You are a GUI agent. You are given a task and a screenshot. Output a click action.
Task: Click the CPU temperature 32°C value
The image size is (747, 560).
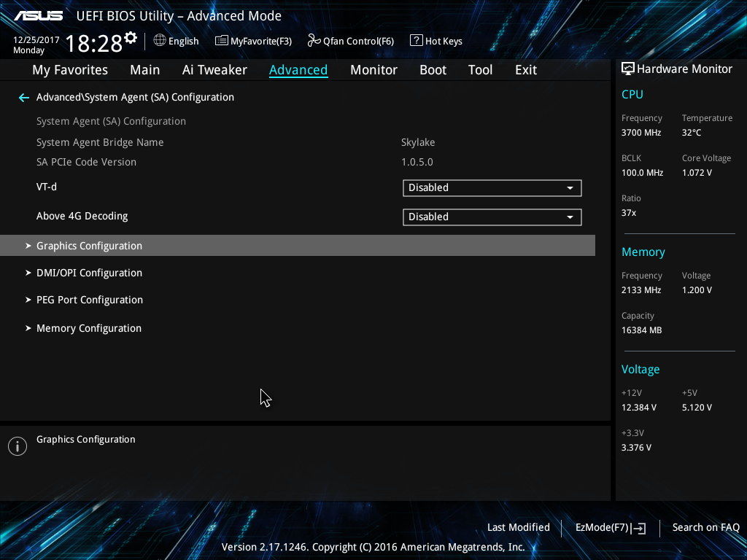point(692,133)
